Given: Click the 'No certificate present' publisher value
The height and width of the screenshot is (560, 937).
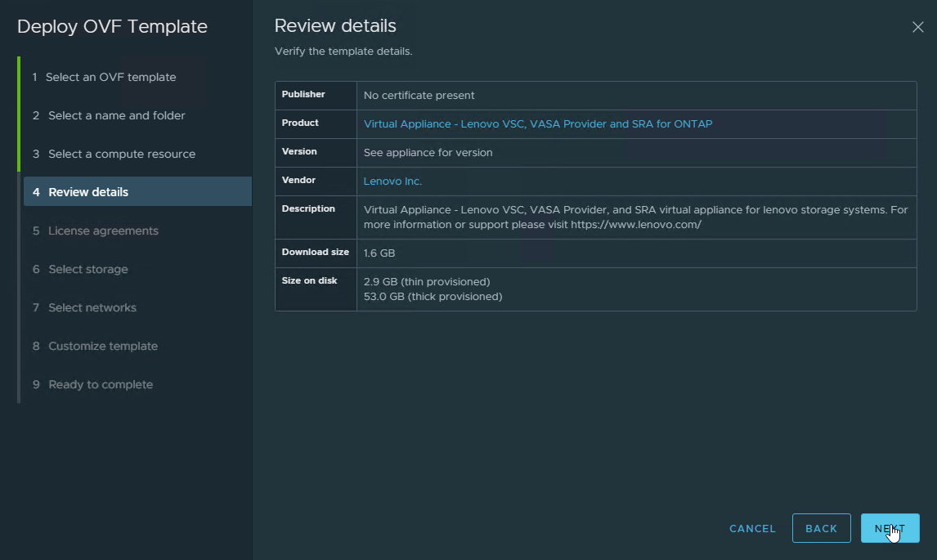Looking at the screenshot, I should (419, 96).
